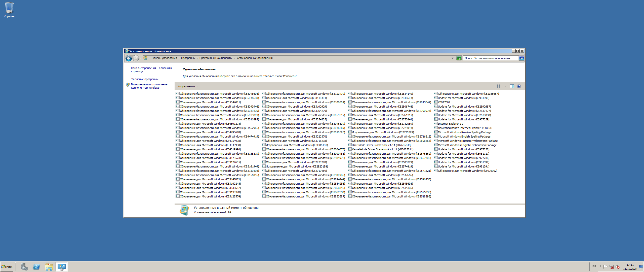Image resolution: width=644 pixels, height=272 pixels.
Task: Click the Control Panel taskbar button
Action: (62, 267)
